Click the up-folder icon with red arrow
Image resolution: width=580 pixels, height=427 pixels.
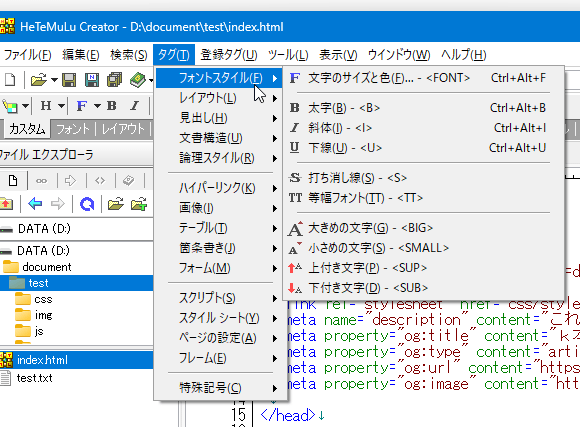6,204
